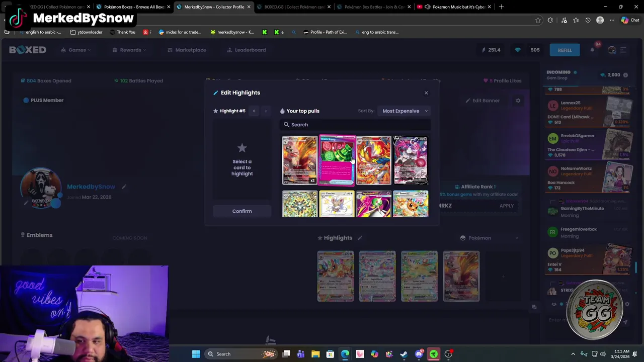Confirm the highlight selection
The height and width of the screenshot is (362, 644).
(242, 211)
